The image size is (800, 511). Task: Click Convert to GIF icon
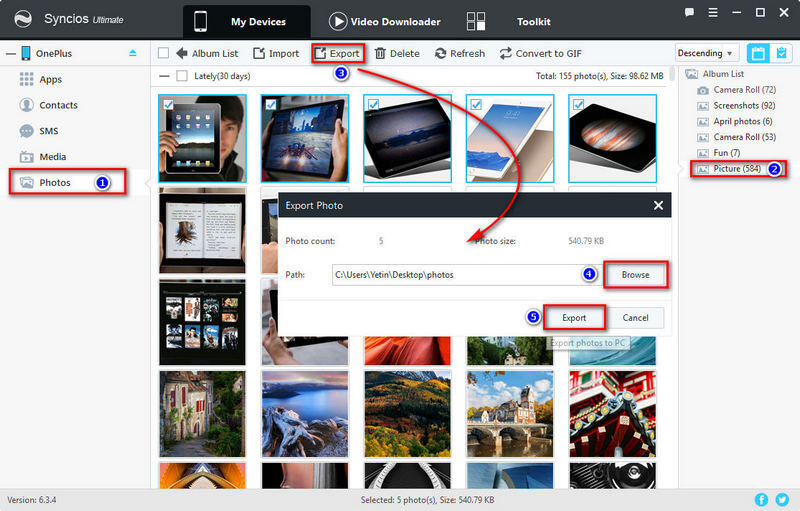[506, 53]
